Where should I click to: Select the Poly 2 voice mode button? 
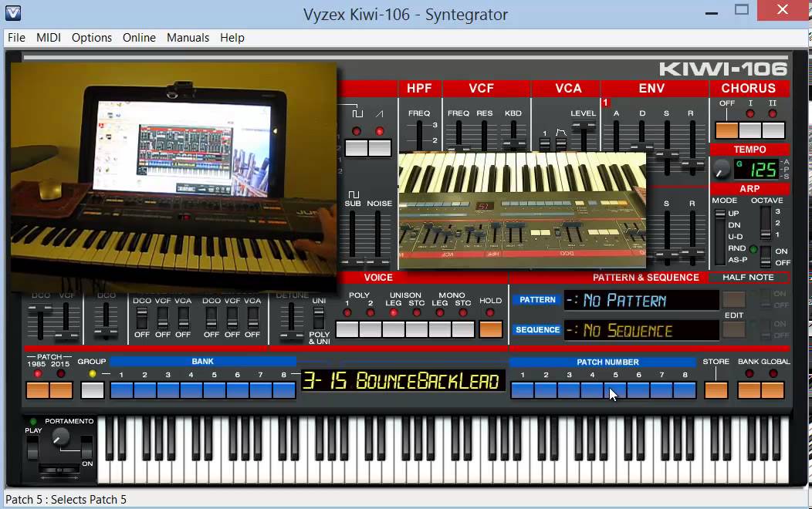click(370, 329)
